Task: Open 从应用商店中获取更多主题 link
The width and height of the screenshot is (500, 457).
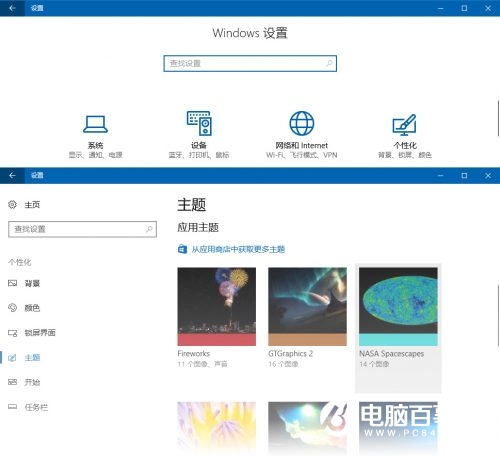Action: coord(238,249)
